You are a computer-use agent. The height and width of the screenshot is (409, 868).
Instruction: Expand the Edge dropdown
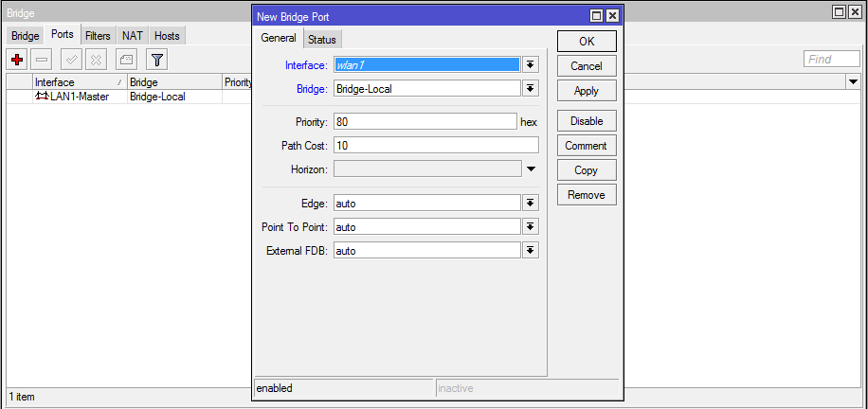point(531,203)
